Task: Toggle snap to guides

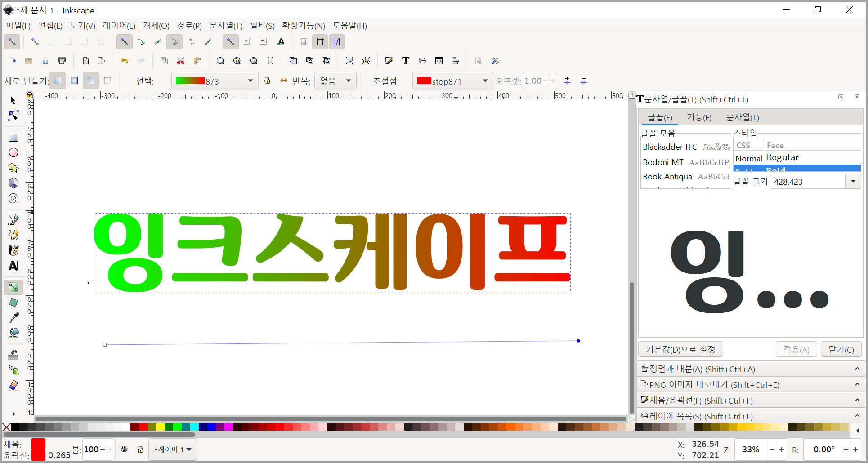Action: [336, 42]
